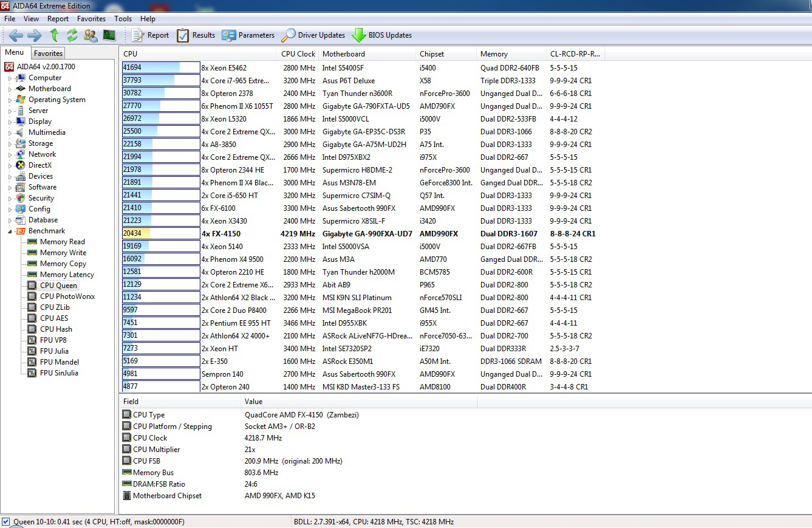Expand the Network tree node
Viewport: 812px width, 528px height.
[10, 154]
